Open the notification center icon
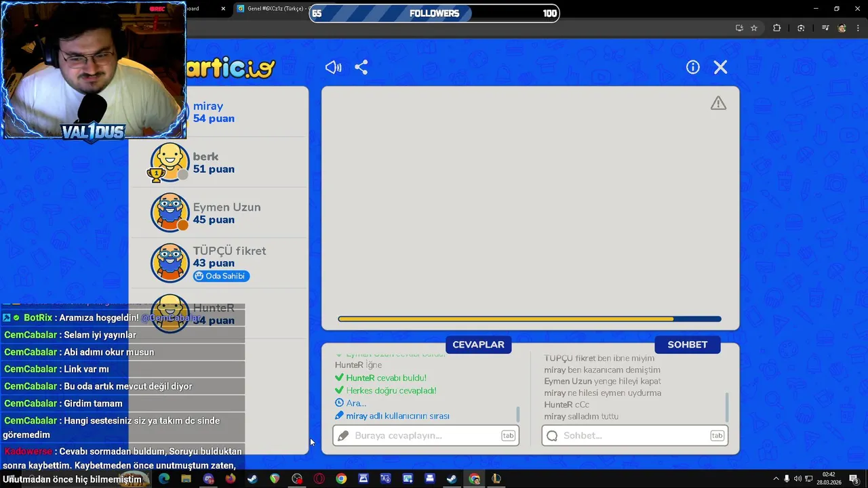The height and width of the screenshot is (488, 868). tap(854, 479)
